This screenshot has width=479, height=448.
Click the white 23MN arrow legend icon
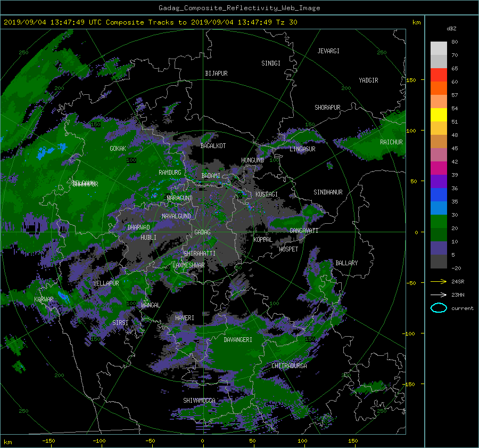pyautogui.click(x=439, y=295)
